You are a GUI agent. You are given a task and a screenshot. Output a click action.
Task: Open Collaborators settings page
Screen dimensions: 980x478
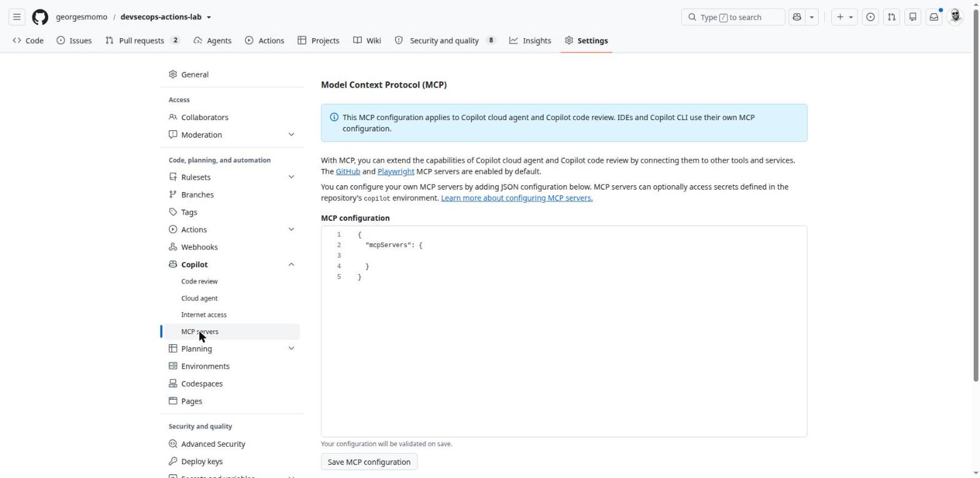[x=204, y=117]
